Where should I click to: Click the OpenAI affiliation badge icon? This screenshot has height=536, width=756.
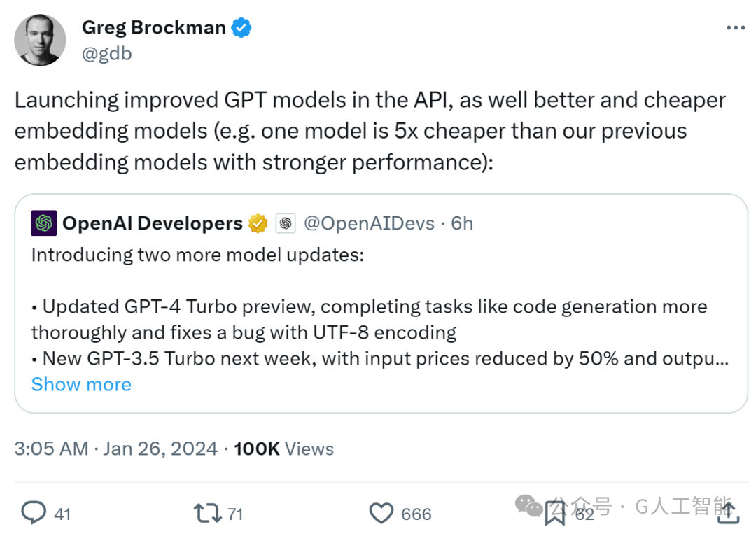pos(286,223)
